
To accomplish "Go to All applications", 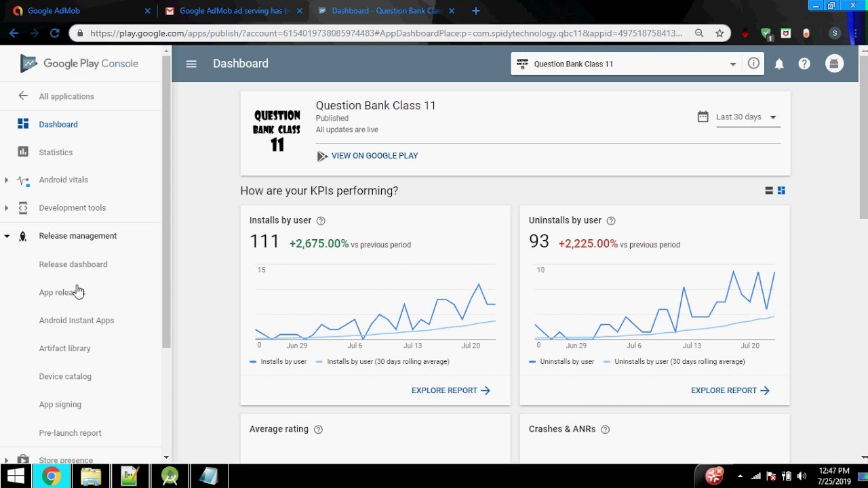I will (x=66, y=96).
